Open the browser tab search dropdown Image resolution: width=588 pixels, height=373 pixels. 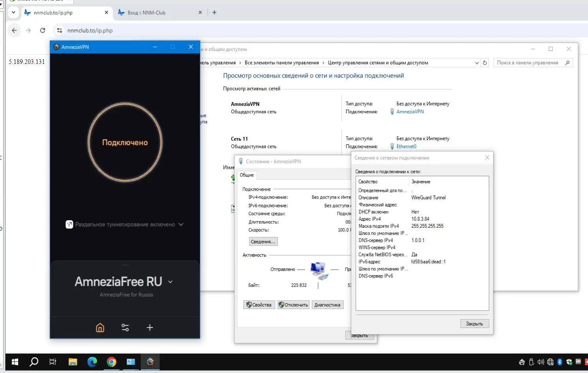[13, 13]
